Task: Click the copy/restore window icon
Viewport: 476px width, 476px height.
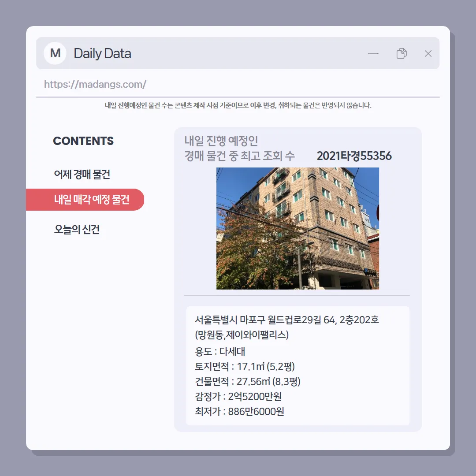Action: point(402,53)
